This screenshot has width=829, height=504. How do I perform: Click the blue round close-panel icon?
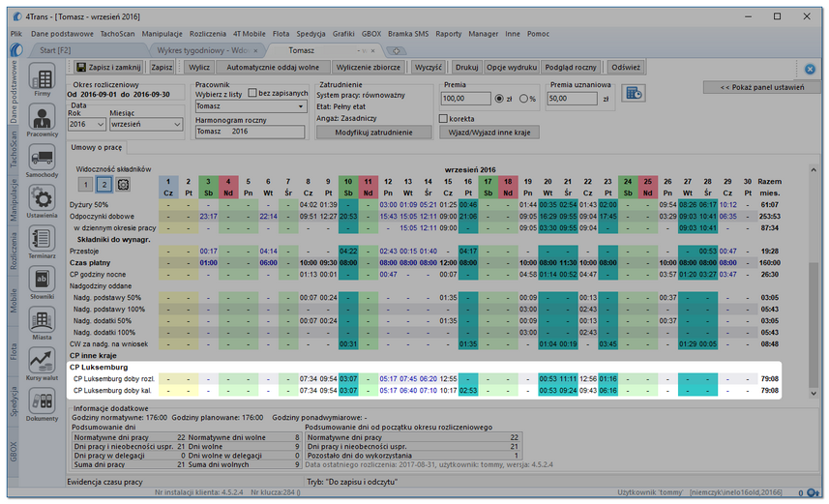tap(810, 69)
